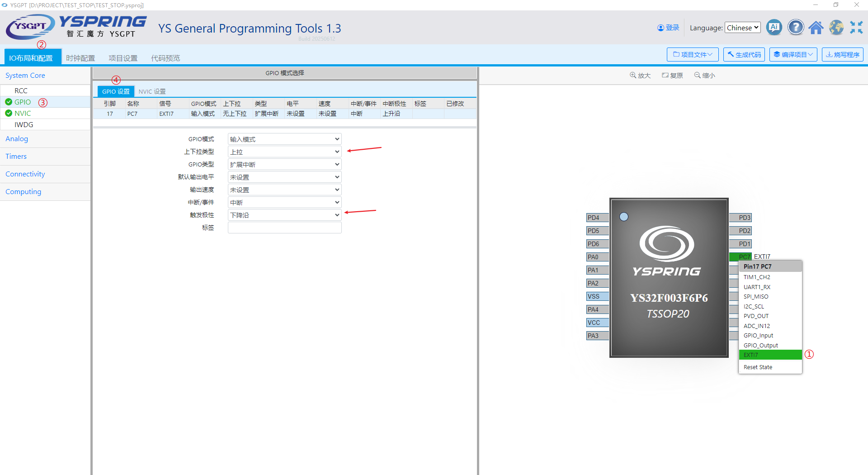Click pin PD3 on the chip
The height and width of the screenshot is (475, 868).
pos(741,218)
